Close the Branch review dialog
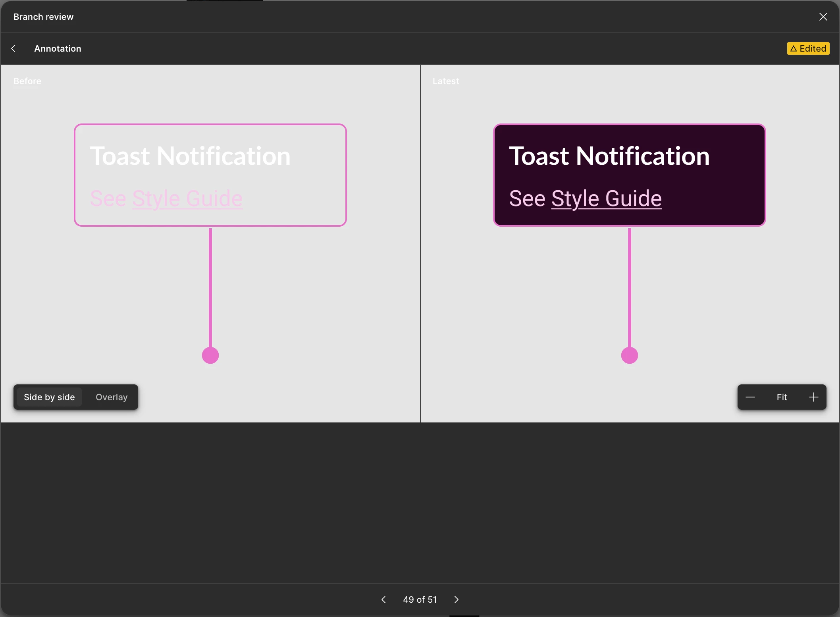This screenshot has height=617, width=840. coord(823,17)
